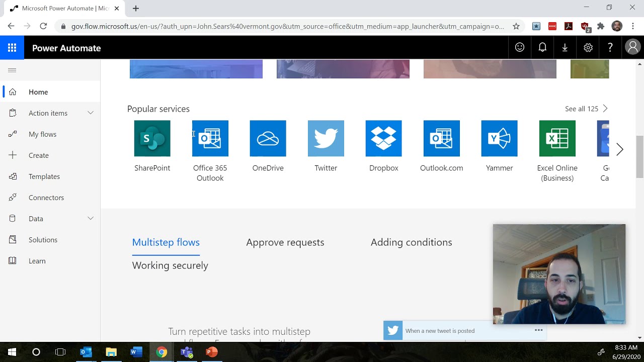Viewport: 644px width, 362px height.
Task: Select the Office 365 Outlook service icon
Action: 210,138
